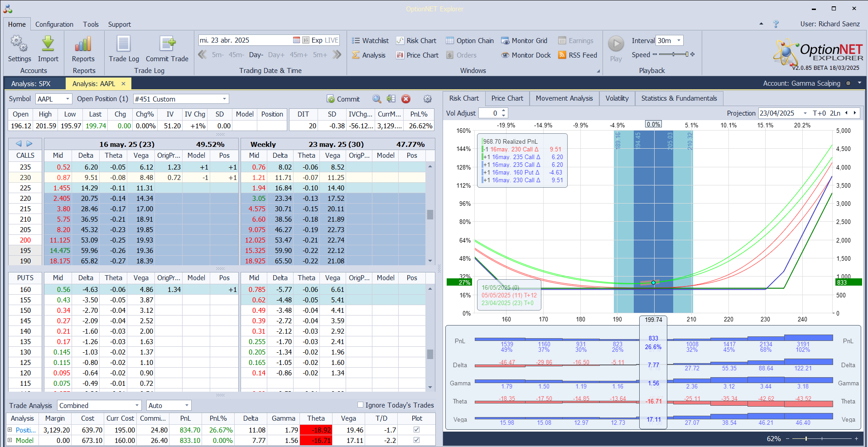Screen dimensions: 868x447
Task: Open the Monitor Dock window
Action: click(x=526, y=55)
